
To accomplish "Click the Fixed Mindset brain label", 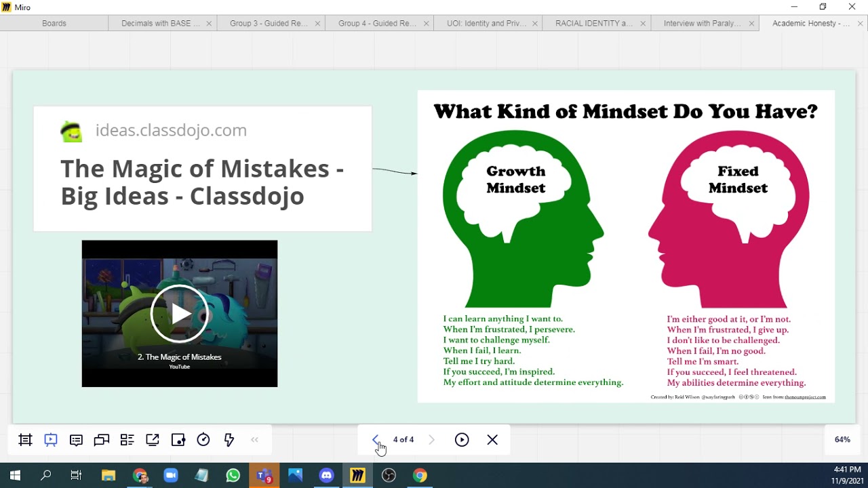I will tap(738, 180).
